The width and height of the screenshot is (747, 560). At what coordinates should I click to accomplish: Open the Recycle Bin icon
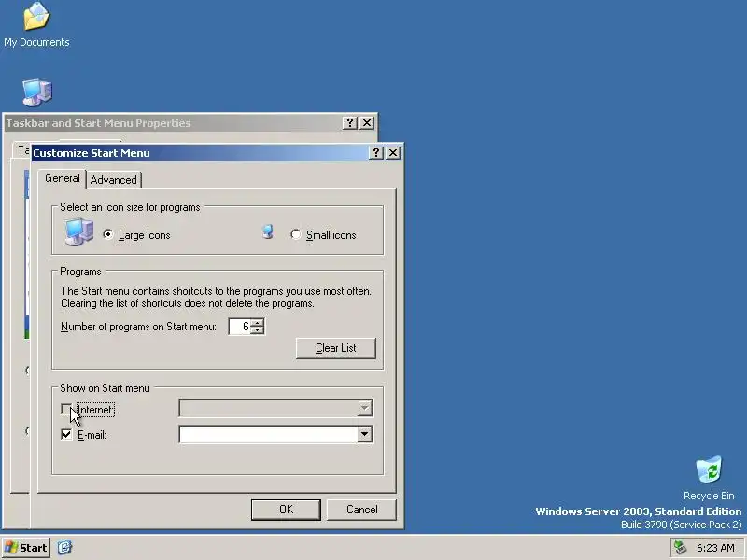click(x=709, y=478)
